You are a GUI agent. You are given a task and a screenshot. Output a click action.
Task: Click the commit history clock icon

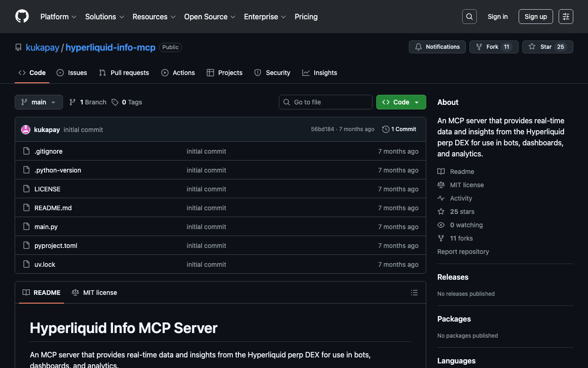pyautogui.click(x=386, y=129)
